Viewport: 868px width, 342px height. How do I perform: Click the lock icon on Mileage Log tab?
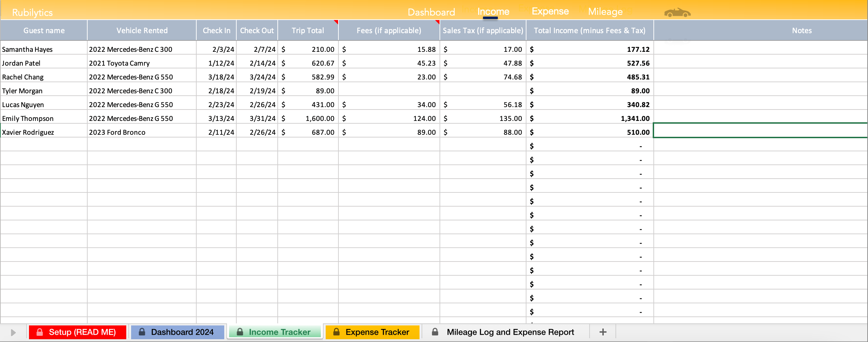[x=435, y=332]
